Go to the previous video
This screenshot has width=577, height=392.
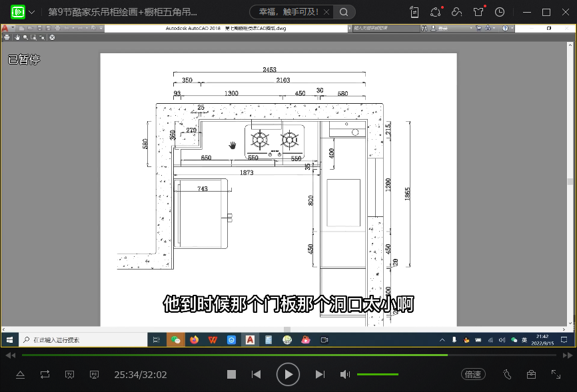pyautogui.click(x=256, y=375)
